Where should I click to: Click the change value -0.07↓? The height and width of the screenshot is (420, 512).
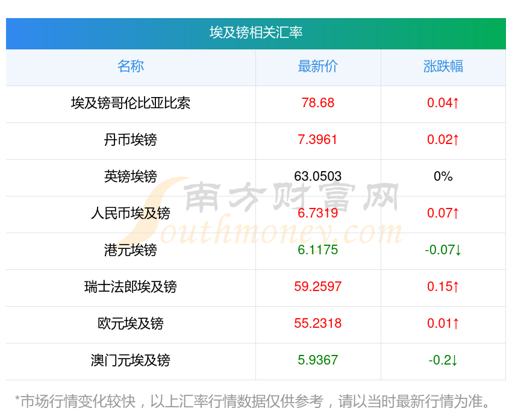tap(443, 250)
